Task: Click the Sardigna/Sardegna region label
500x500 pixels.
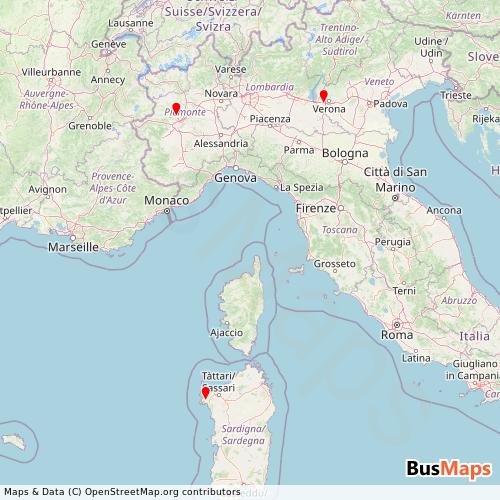Action: pos(244,435)
